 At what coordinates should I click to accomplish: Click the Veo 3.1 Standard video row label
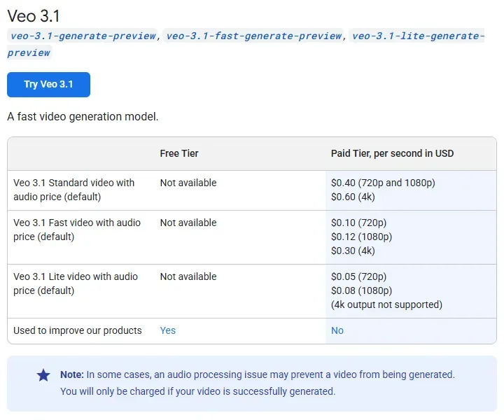click(x=74, y=190)
